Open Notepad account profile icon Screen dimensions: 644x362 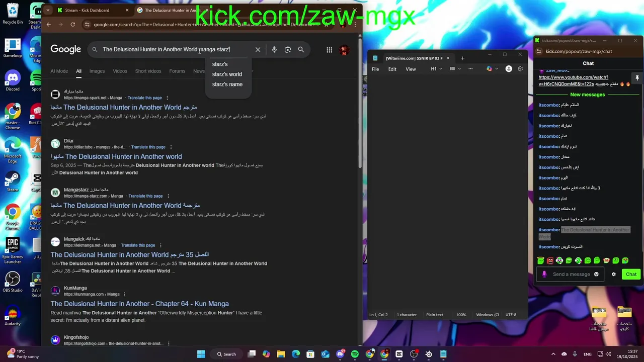pyautogui.click(x=509, y=69)
